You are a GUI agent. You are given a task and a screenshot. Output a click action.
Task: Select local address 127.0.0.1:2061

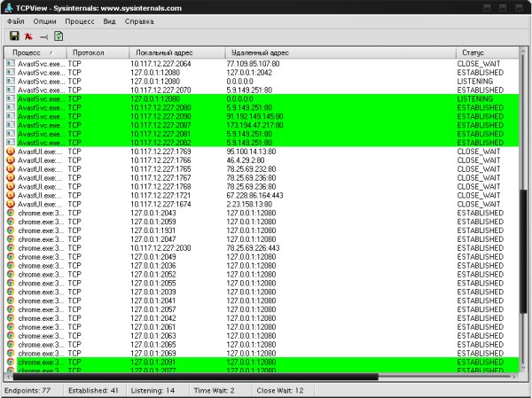[153, 327]
